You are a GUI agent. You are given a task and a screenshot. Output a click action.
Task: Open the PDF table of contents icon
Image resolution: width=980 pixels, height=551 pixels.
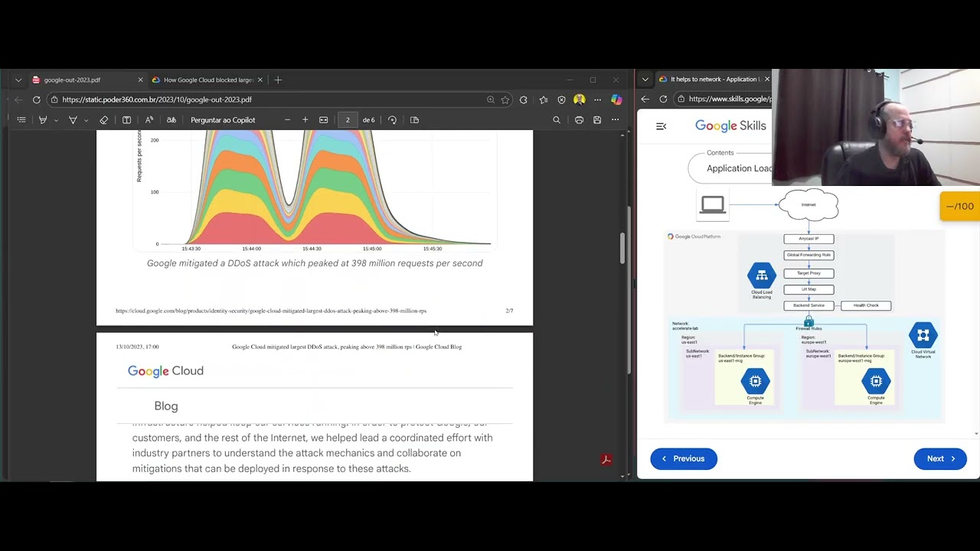21,120
